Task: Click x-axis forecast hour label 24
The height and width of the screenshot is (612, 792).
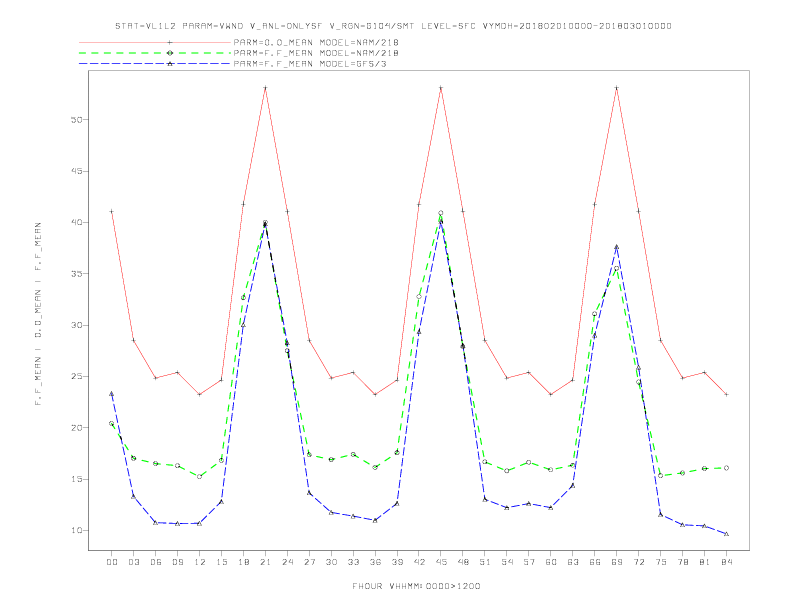Action: pos(287,562)
